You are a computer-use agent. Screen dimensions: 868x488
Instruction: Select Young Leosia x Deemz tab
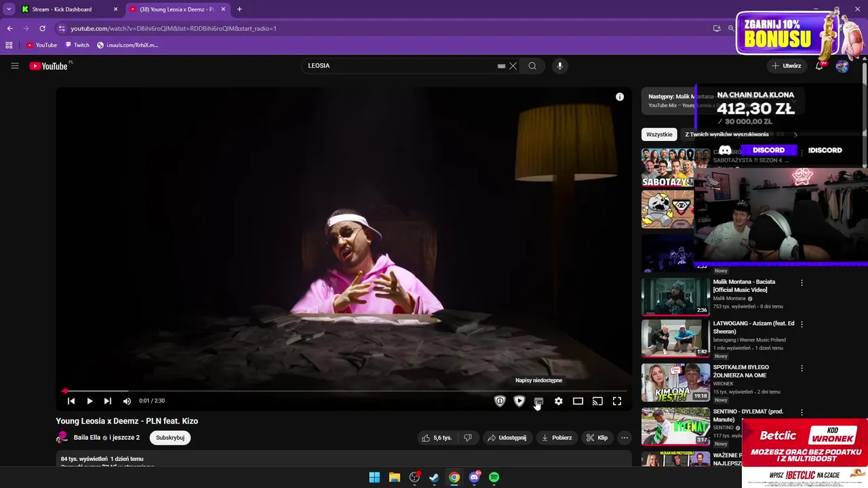[x=176, y=9]
